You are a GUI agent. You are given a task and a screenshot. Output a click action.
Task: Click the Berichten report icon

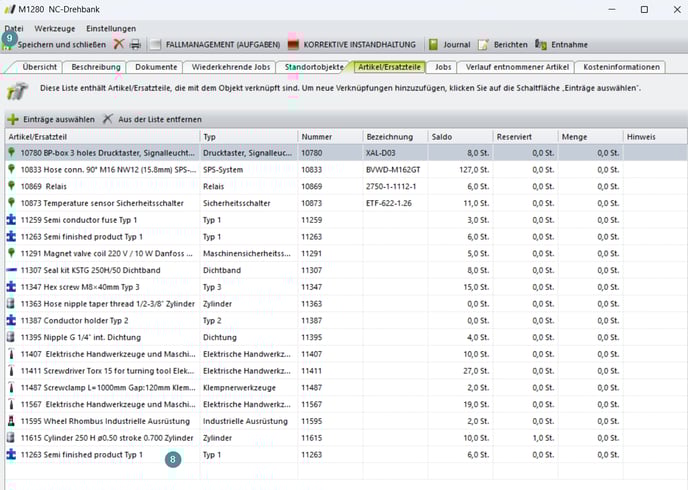click(x=483, y=45)
